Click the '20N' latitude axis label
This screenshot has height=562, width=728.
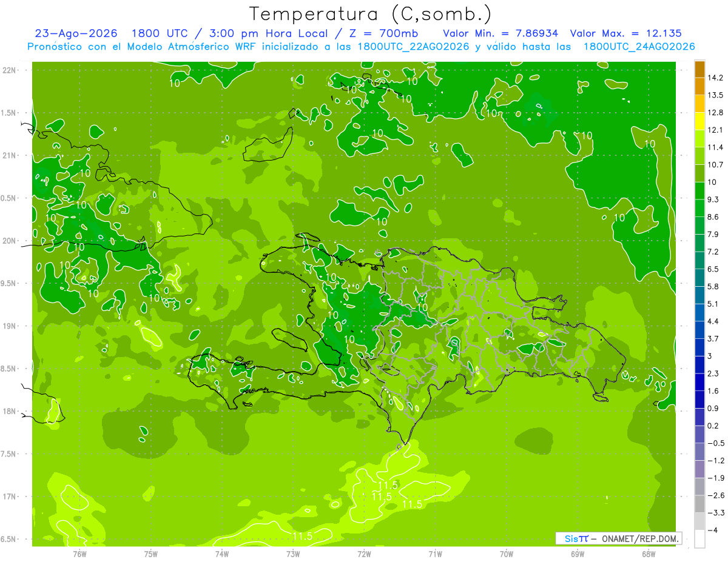point(10,241)
